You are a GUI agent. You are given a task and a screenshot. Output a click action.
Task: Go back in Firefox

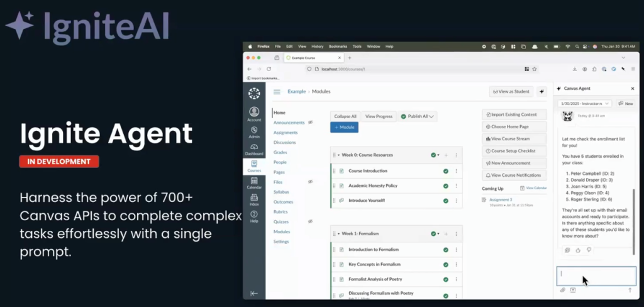click(249, 69)
